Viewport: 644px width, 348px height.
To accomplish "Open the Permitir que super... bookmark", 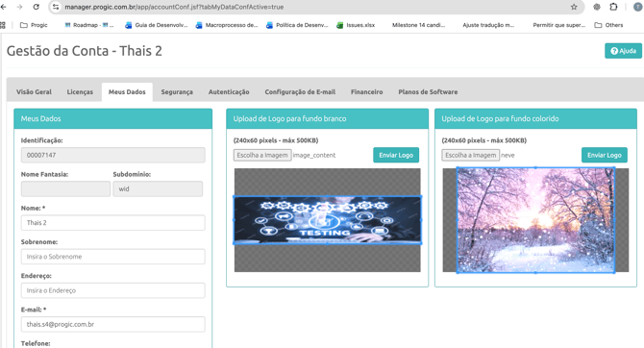I will click(x=558, y=25).
